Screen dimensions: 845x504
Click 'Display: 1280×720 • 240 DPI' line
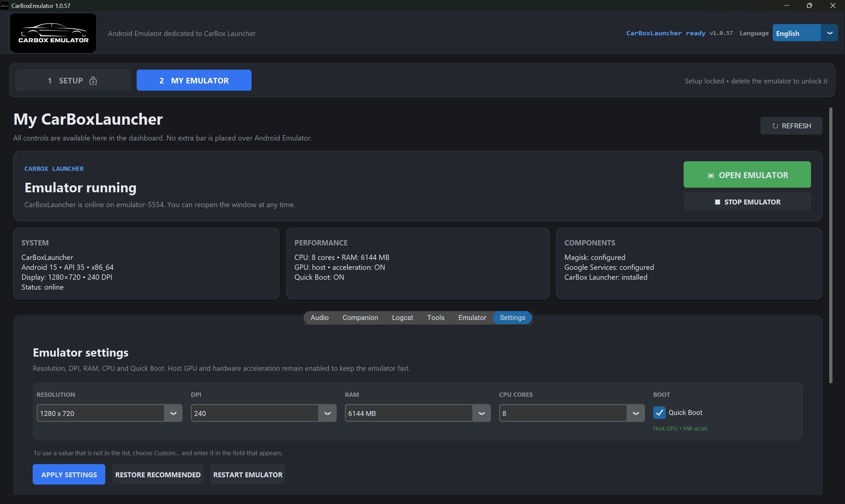(x=67, y=277)
